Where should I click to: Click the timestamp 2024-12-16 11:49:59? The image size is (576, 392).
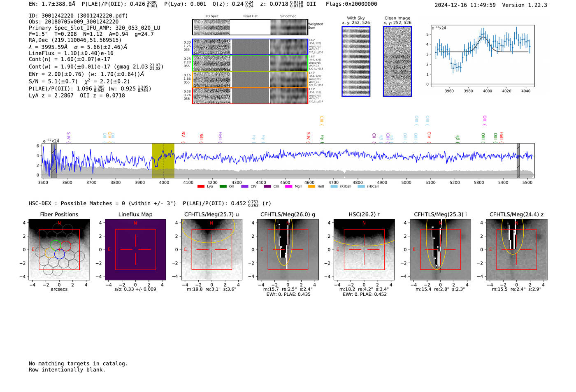coord(465,5)
